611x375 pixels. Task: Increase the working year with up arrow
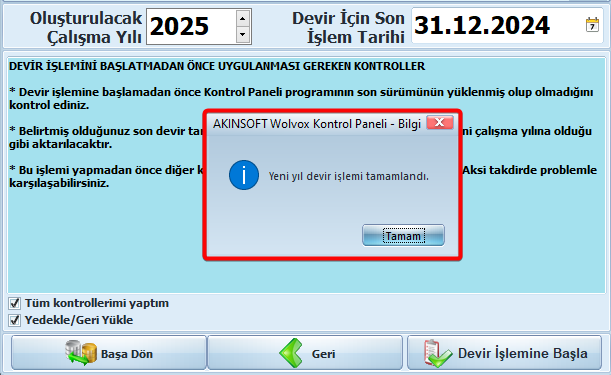point(243,18)
